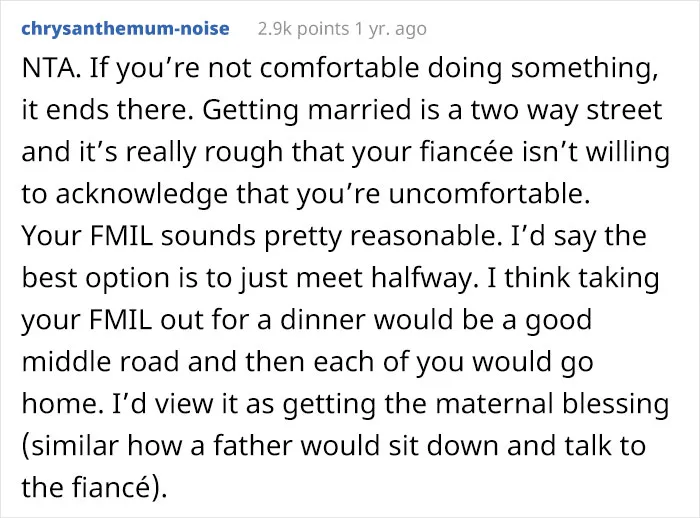Click the words best option

tap(96, 278)
